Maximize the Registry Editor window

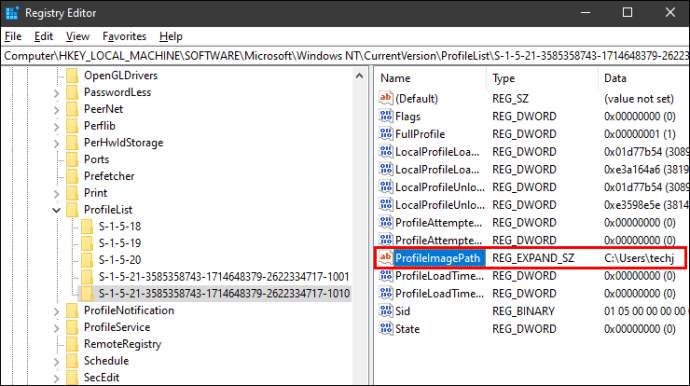tap(628, 13)
